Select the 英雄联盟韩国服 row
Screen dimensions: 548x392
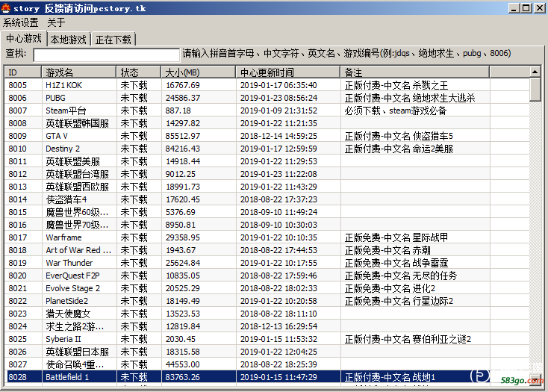267,123
